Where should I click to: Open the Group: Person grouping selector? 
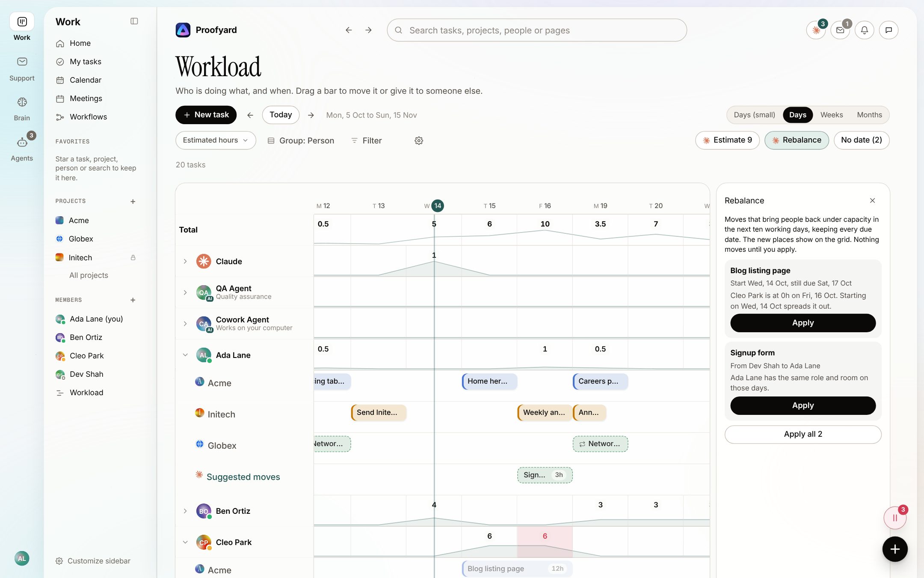301,140
